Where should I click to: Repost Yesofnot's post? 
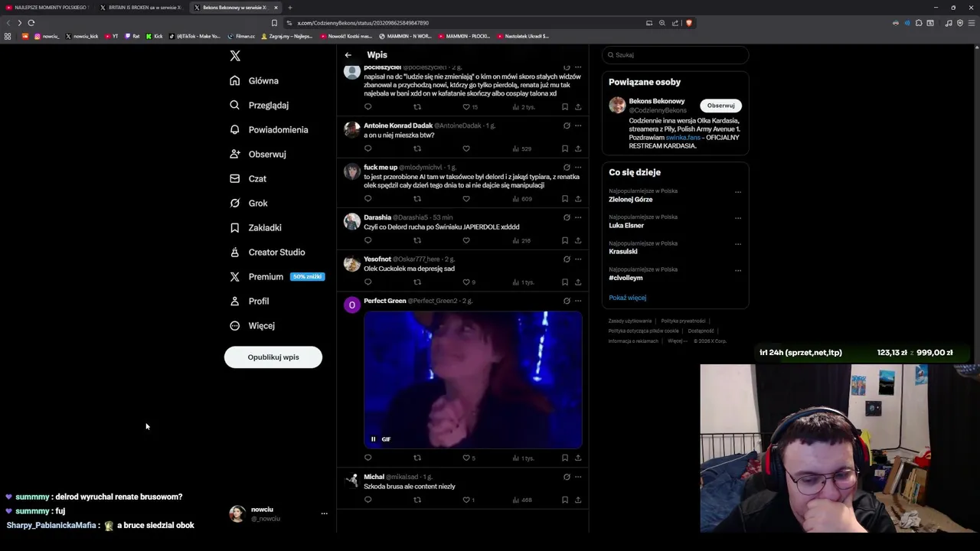tap(417, 282)
